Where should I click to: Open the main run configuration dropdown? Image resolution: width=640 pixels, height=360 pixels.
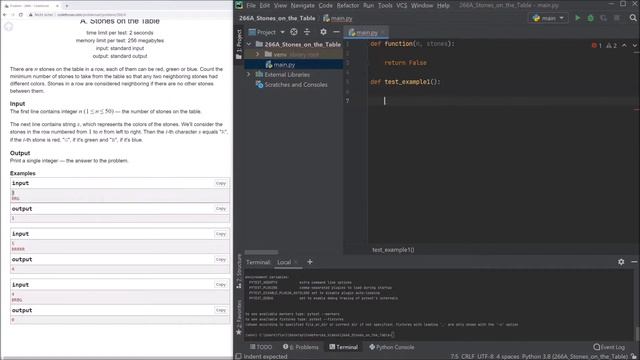pos(548,18)
